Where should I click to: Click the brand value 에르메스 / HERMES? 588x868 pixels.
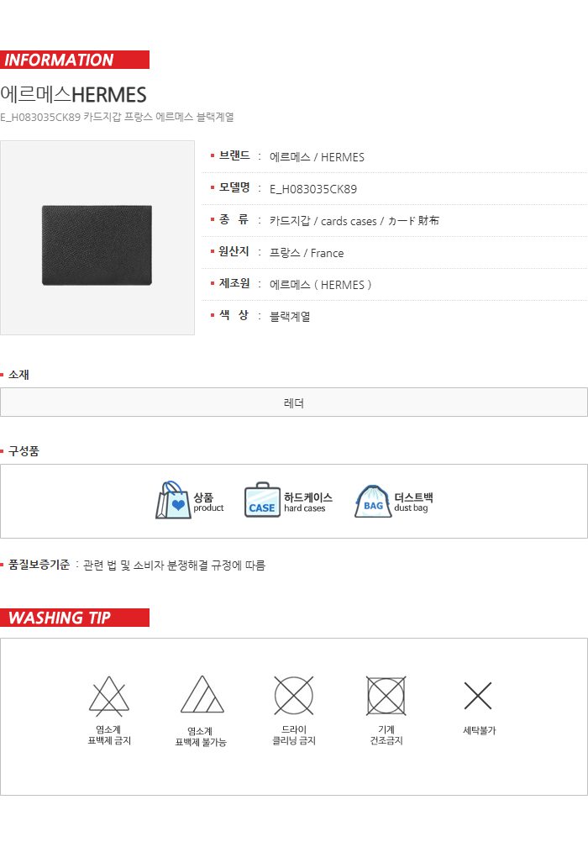(317, 157)
